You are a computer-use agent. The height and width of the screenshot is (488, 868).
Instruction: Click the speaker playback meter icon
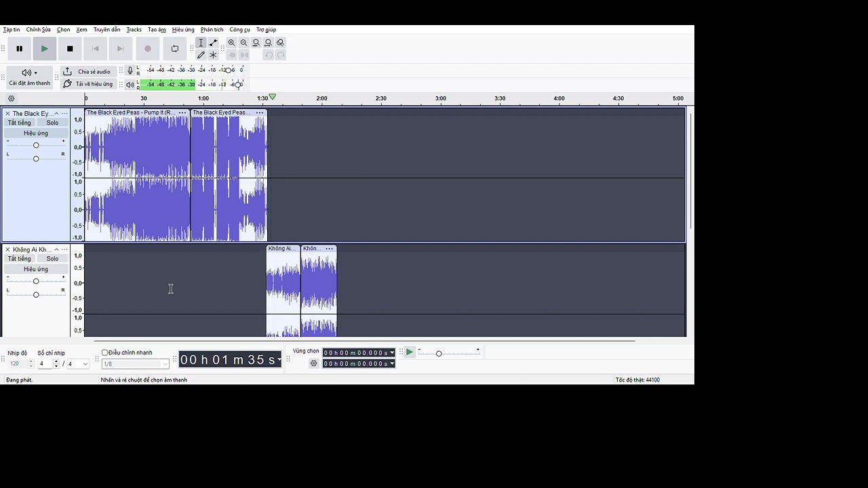tap(130, 85)
